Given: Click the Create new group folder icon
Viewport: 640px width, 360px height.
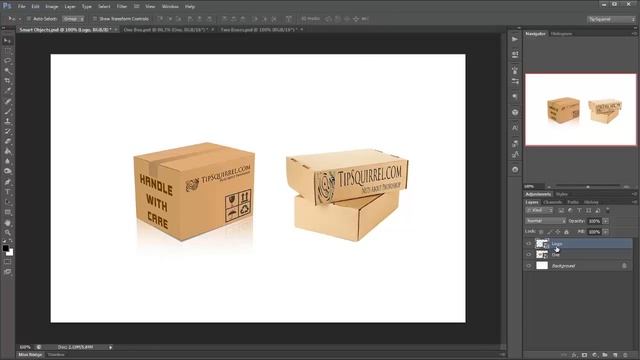Looking at the screenshot, I should (x=605, y=355).
